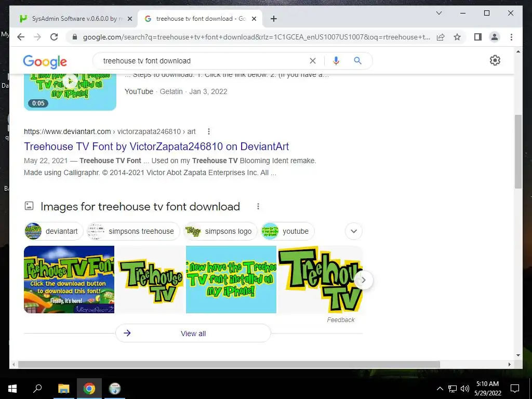The height and width of the screenshot is (399, 532).
Task: Click the vertical page scrollbar thumb
Action: (518, 152)
